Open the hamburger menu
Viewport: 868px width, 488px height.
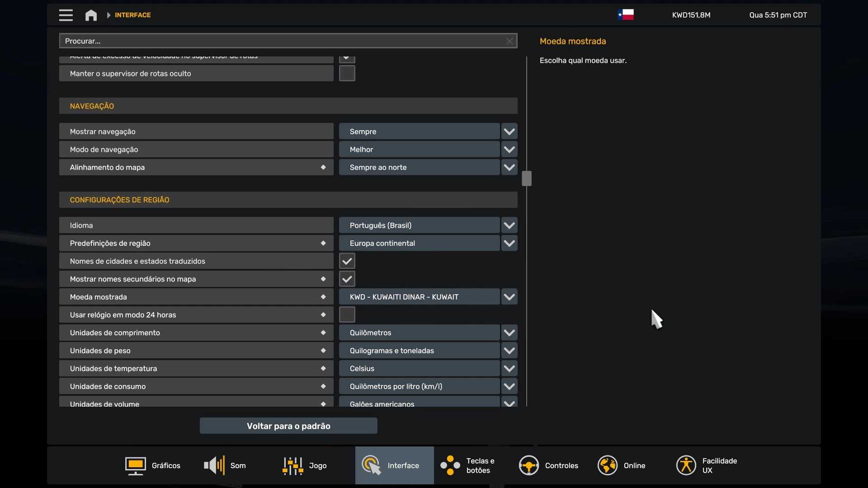[x=66, y=15]
